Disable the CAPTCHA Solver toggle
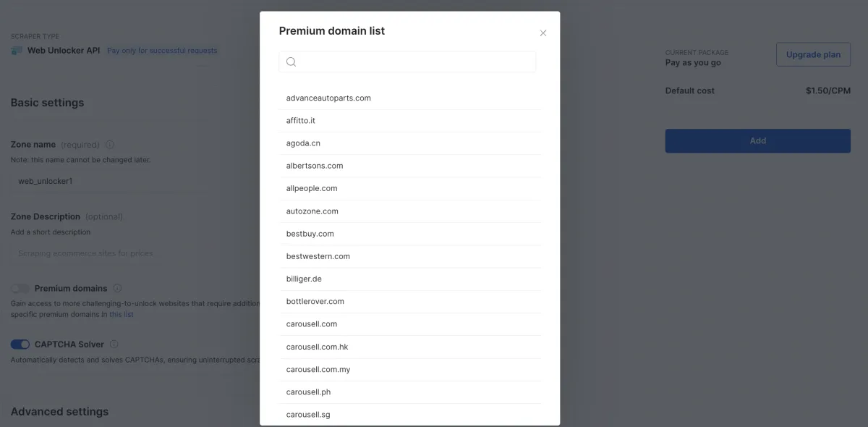This screenshot has width=868, height=427. (20, 344)
